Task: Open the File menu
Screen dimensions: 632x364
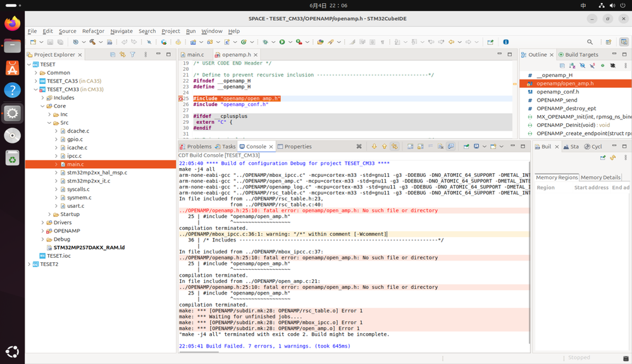Action: [x=32, y=31]
